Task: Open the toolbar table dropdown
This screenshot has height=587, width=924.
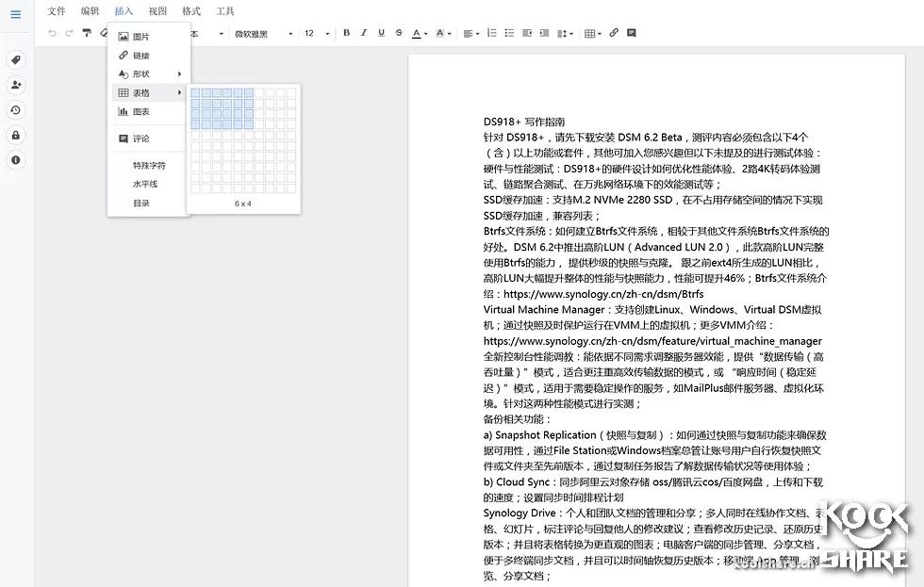Action: coord(592,34)
